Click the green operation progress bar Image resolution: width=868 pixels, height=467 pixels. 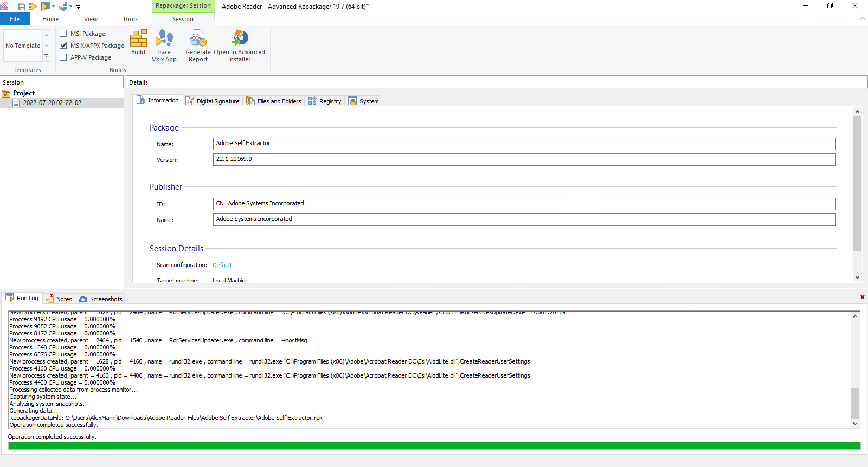[434, 446]
